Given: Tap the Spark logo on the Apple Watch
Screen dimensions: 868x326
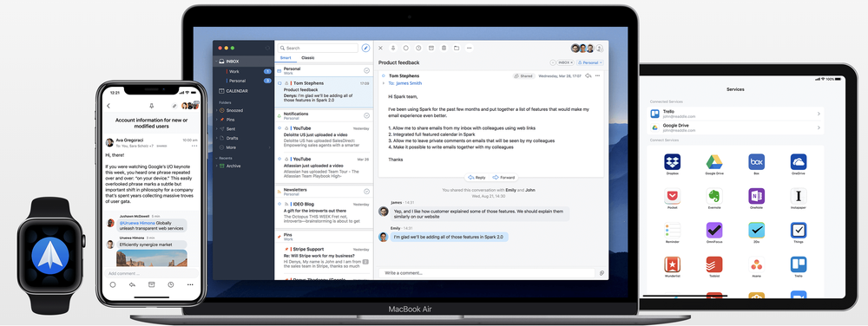Looking at the screenshot, I should pyautogui.click(x=49, y=255).
